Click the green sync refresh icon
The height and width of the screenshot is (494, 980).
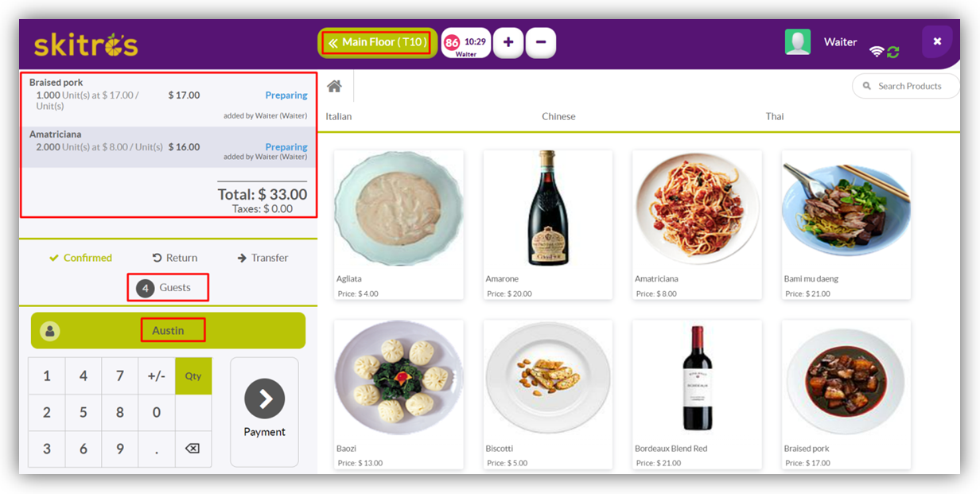point(893,52)
